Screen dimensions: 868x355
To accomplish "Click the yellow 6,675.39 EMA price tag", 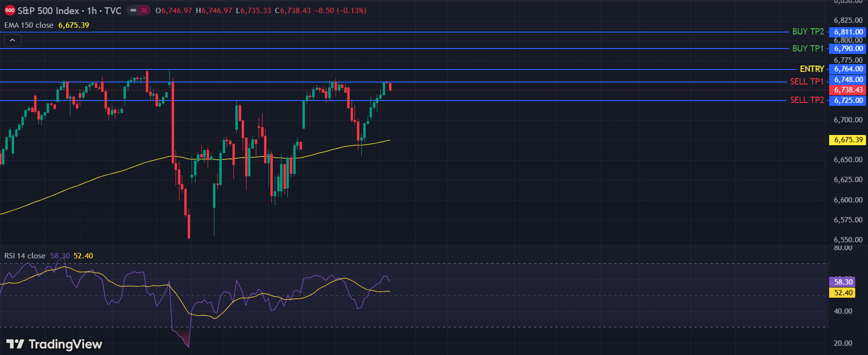I will [848, 140].
